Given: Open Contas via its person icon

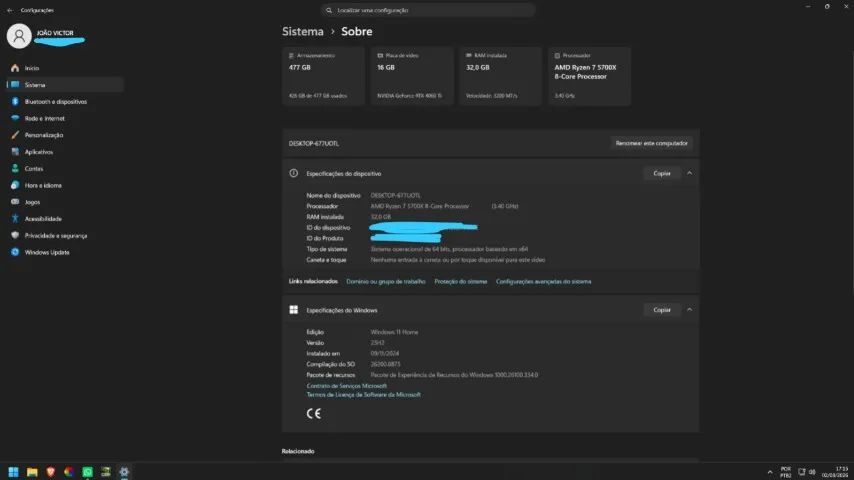Looking at the screenshot, I should pyautogui.click(x=15, y=168).
